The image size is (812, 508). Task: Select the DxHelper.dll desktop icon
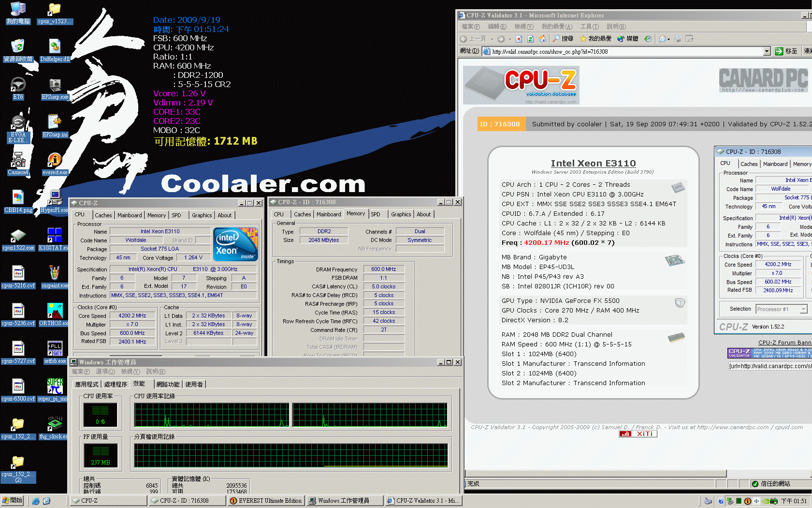pos(55,51)
